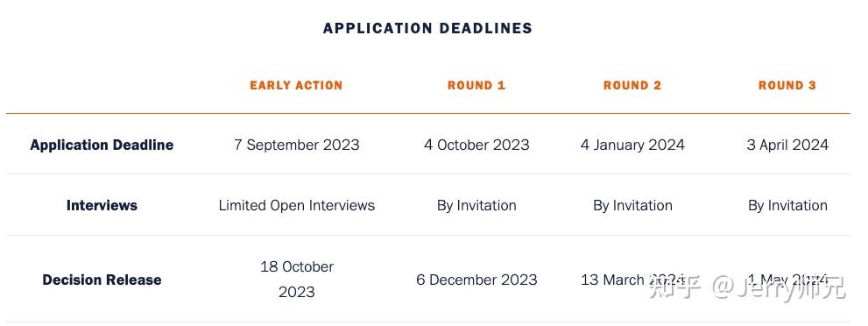Click Limited Open Interviews text
The image size is (868, 326).
[x=297, y=205]
